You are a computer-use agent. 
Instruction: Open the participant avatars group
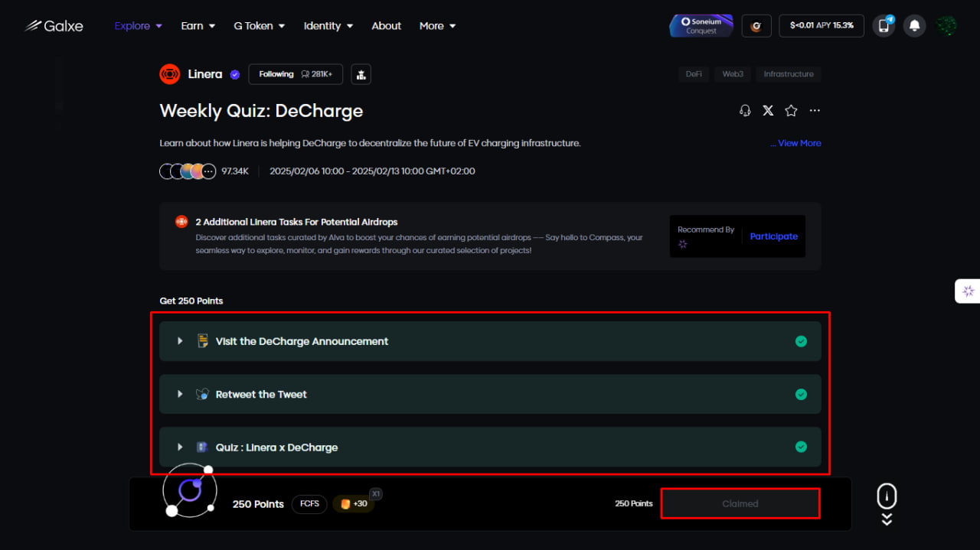[188, 171]
